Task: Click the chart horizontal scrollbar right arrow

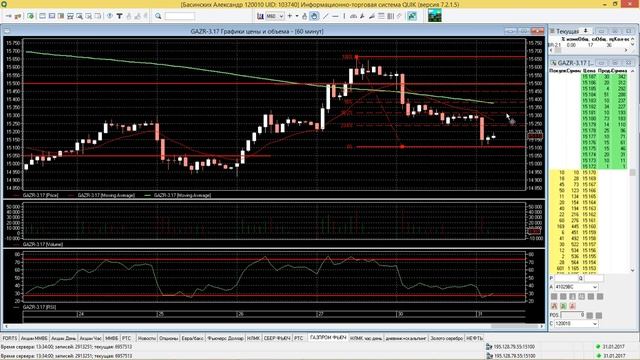Action: (542, 326)
